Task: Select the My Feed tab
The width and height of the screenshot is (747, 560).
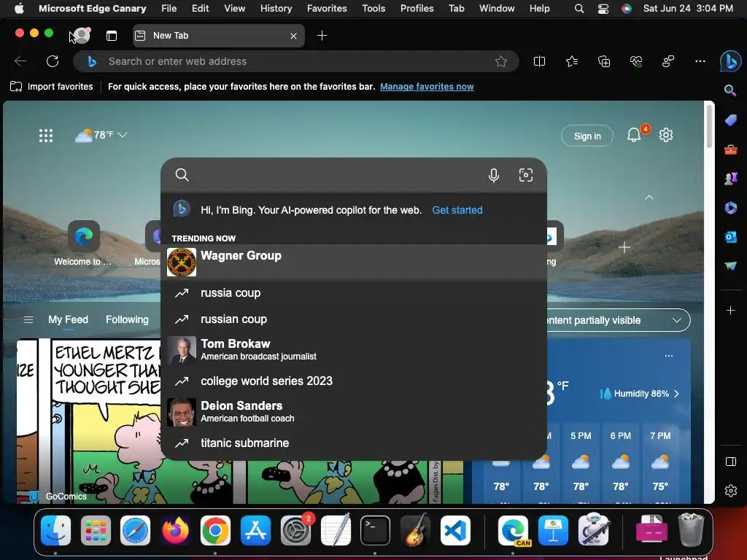Action: click(68, 319)
